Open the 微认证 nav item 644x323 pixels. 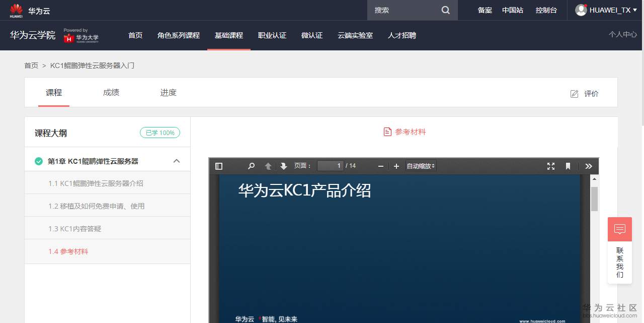click(x=312, y=35)
